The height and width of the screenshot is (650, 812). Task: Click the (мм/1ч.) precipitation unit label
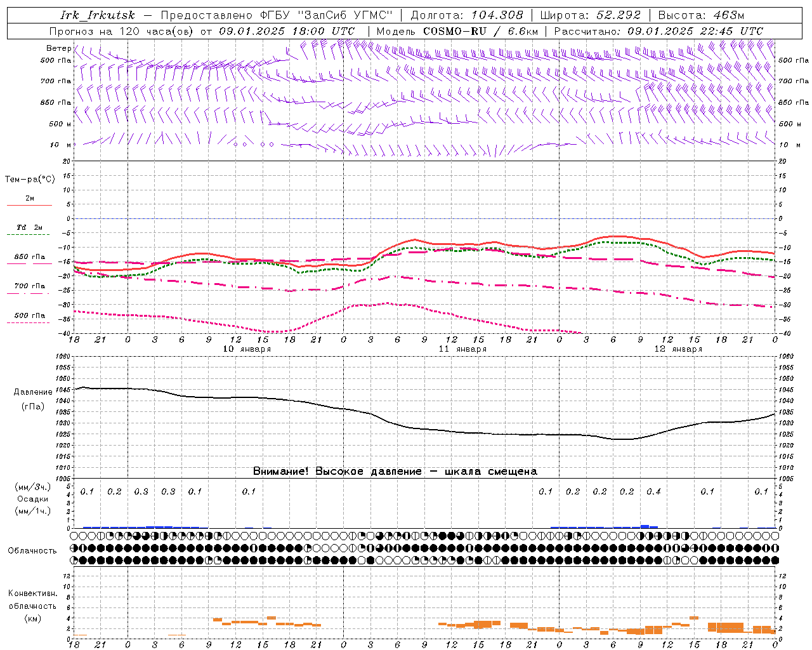33,511
